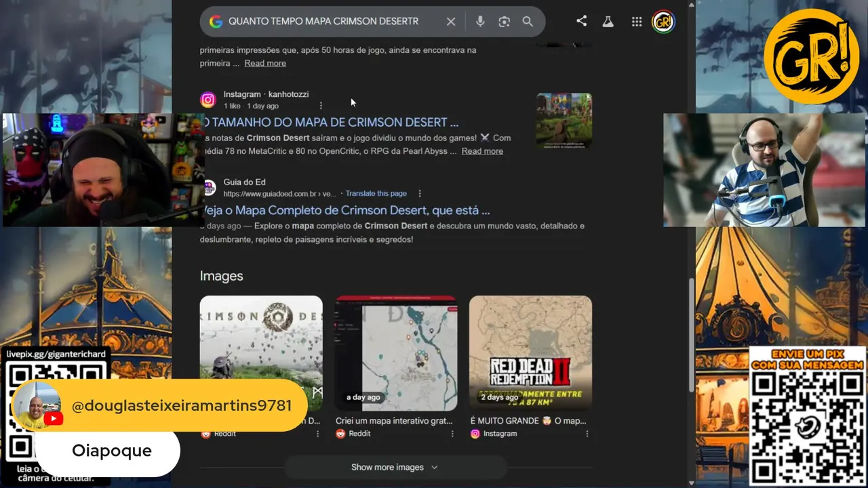Click the GR! channel logo overlay
This screenshot has width=868, height=488.
click(x=811, y=56)
